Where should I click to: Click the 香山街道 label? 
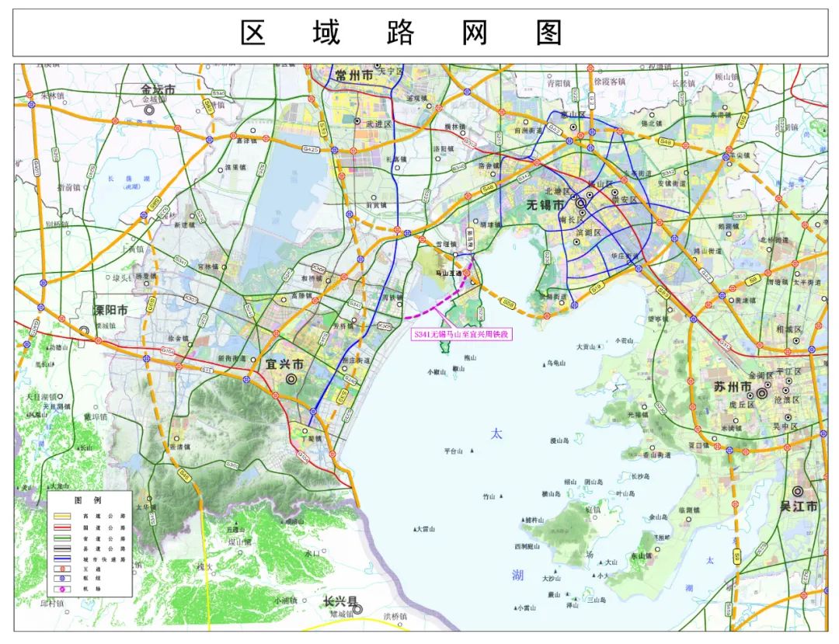tap(656, 454)
